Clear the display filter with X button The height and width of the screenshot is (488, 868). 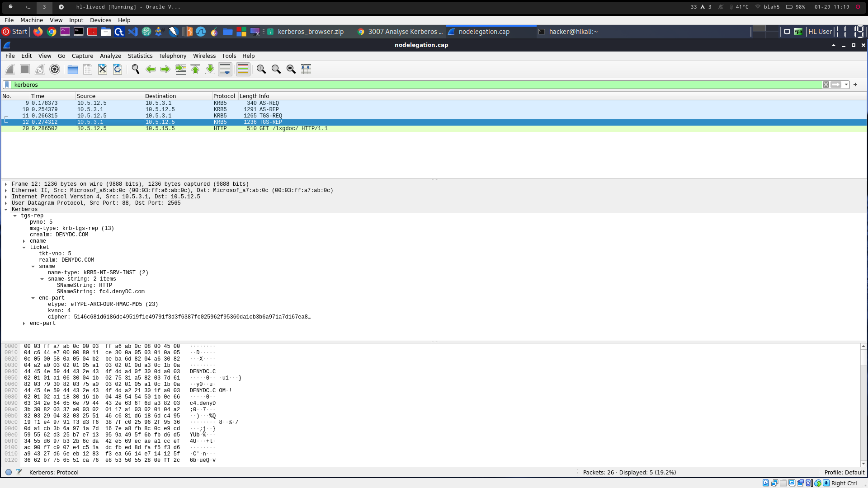826,84
